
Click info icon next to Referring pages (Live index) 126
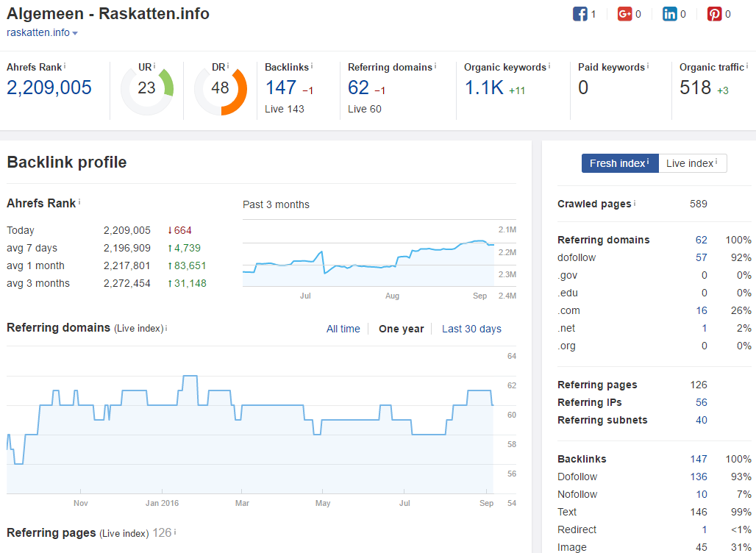click(175, 532)
